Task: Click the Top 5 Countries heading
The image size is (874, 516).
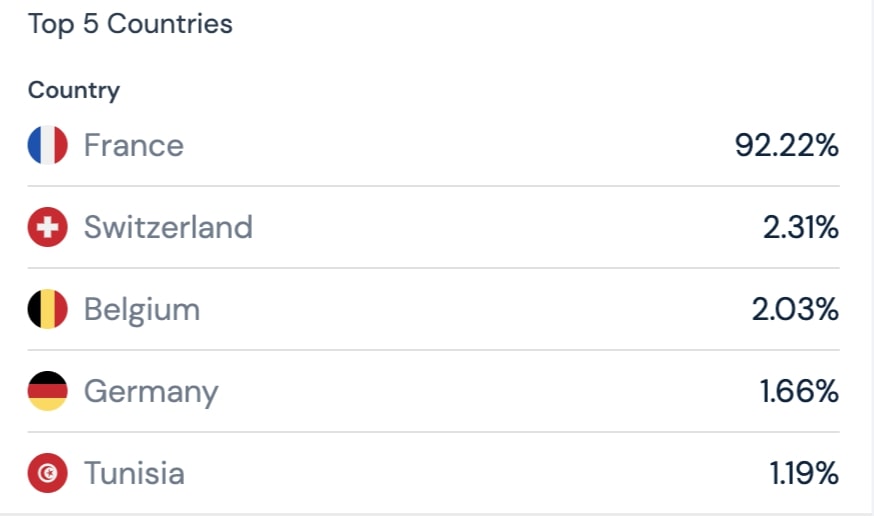Action: (130, 24)
